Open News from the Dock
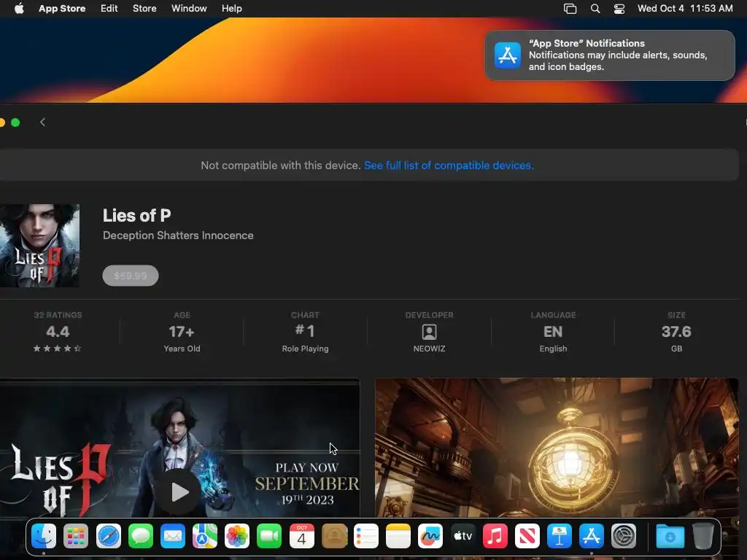This screenshot has height=560, width=747. tap(527, 536)
